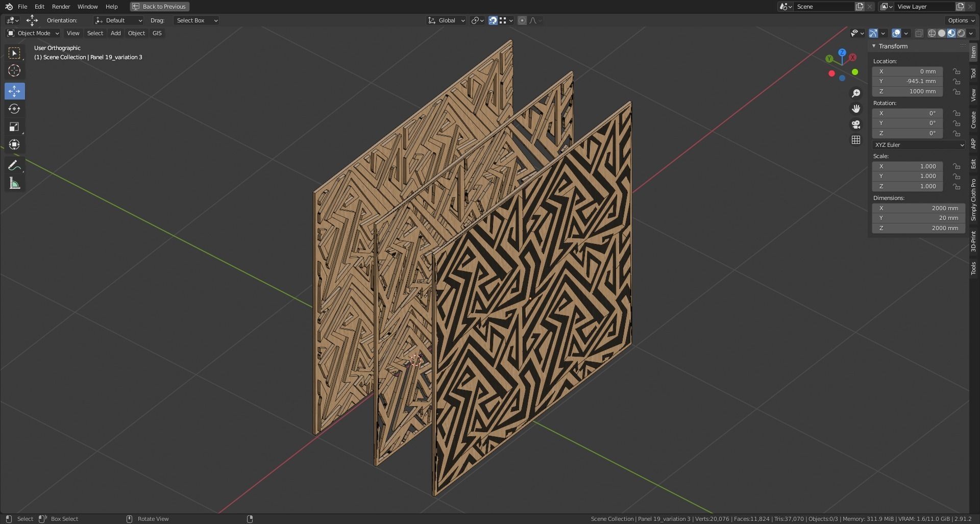Image resolution: width=980 pixels, height=524 pixels.
Task: Open the Render menu
Action: coord(61,7)
